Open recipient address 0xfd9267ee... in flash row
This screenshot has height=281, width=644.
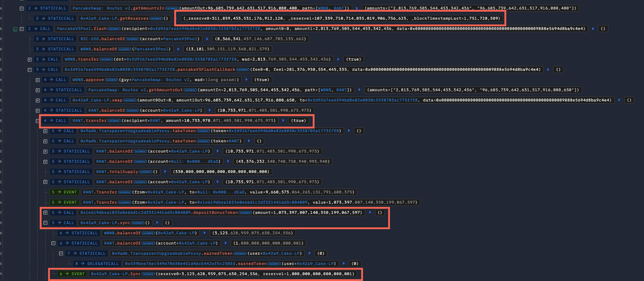205,28
